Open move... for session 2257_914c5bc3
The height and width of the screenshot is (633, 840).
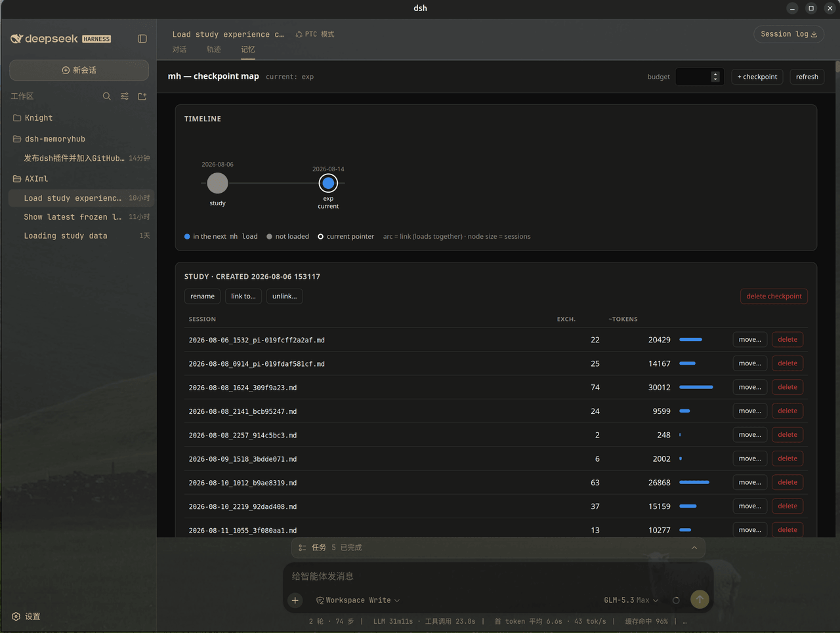[750, 435]
